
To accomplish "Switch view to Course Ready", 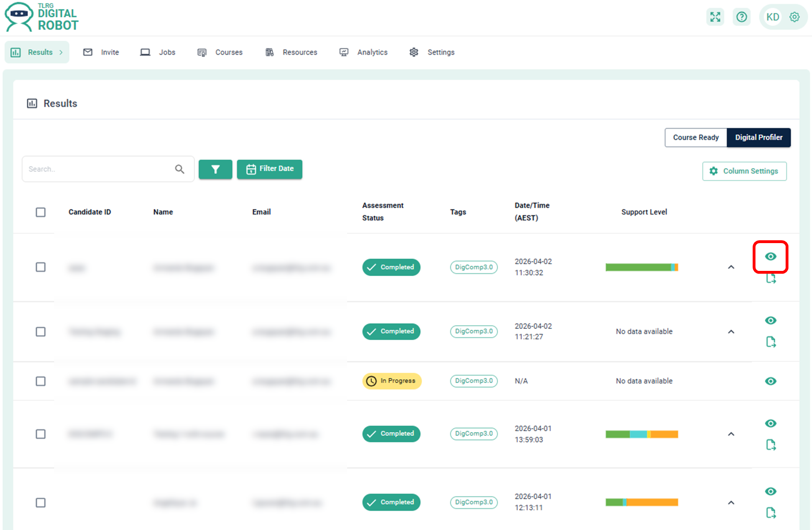I will [696, 138].
